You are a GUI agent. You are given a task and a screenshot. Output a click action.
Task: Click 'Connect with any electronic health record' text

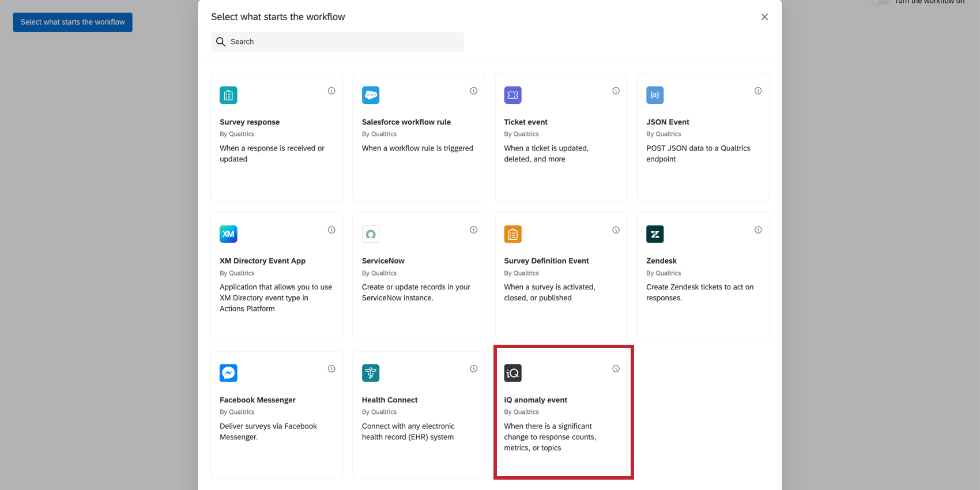point(408,432)
